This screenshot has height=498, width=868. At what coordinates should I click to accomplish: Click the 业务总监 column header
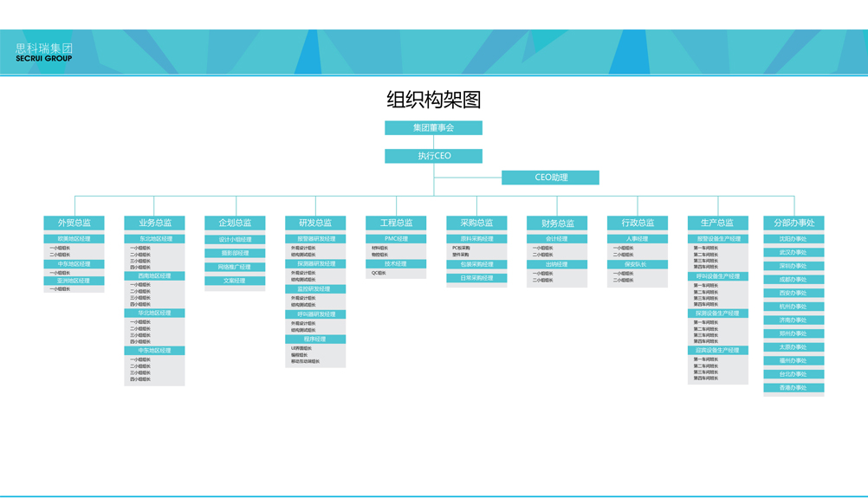tap(154, 223)
